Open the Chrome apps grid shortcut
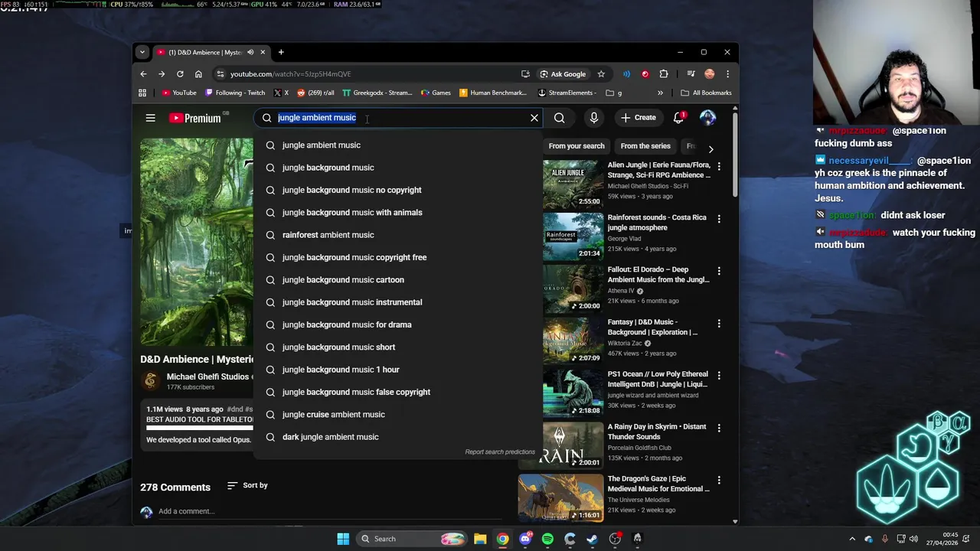 point(142,93)
